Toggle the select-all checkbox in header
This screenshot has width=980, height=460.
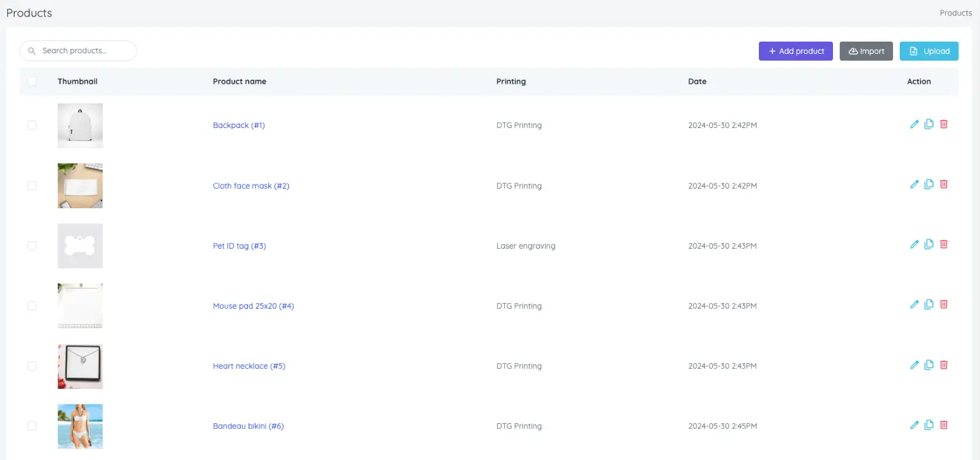[32, 81]
